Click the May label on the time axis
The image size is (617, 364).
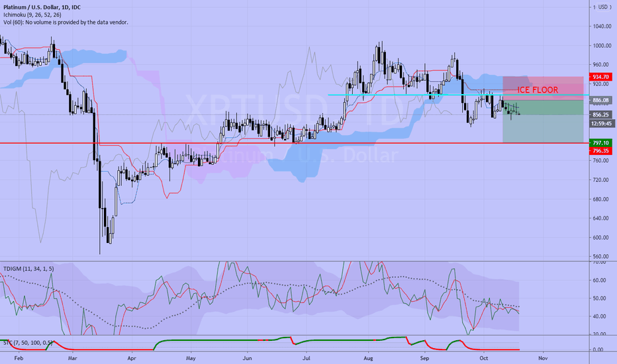pos(191,359)
